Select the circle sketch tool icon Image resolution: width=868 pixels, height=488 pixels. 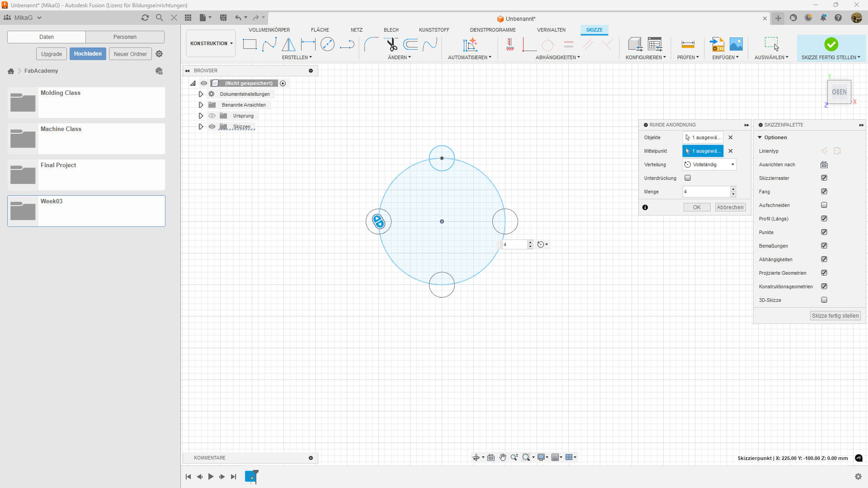327,44
